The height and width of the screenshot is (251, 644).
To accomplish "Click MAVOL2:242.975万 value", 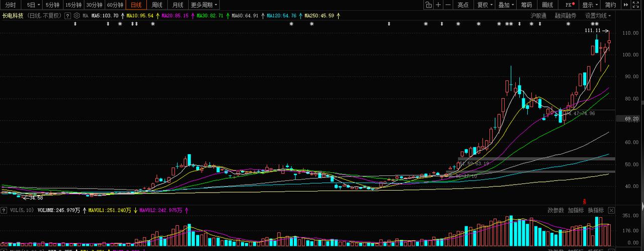I will (161, 210).
